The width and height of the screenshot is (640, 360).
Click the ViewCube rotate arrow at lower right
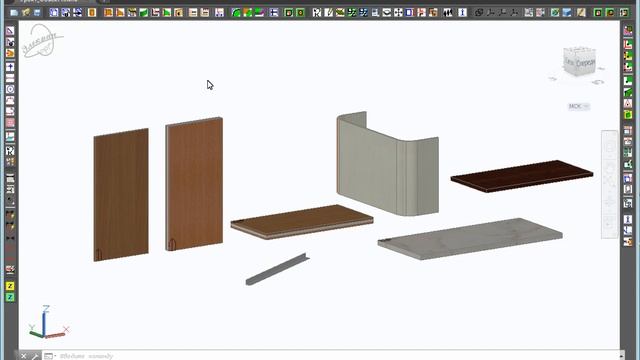(598, 82)
